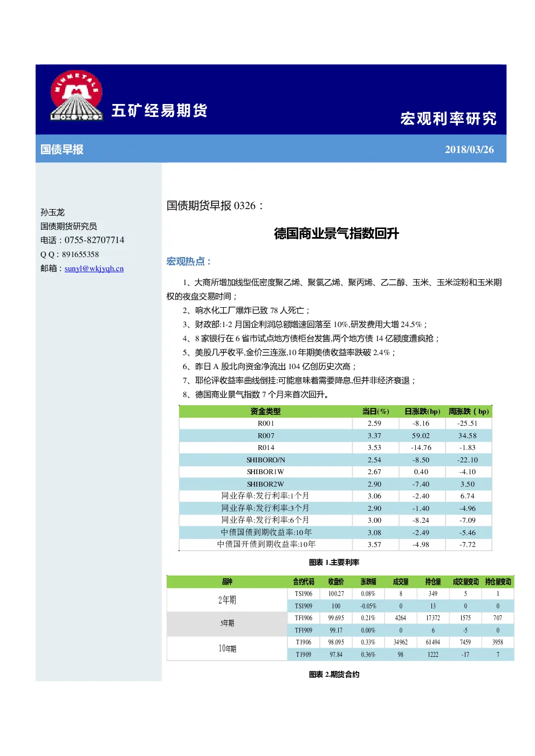This screenshot has height=756, width=535.
Task: Click the R001 row label
Action: (266, 424)
